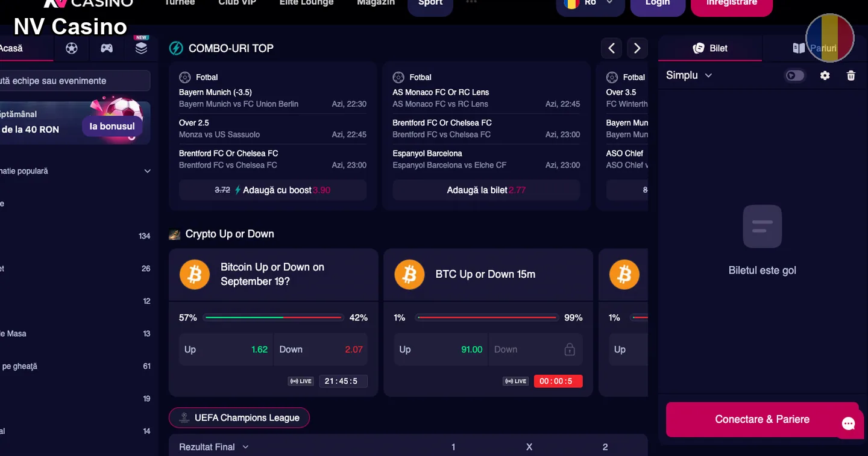868x456 pixels.
Task: Click Bitcoin icon on BTC 15m card
Action: click(410, 275)
